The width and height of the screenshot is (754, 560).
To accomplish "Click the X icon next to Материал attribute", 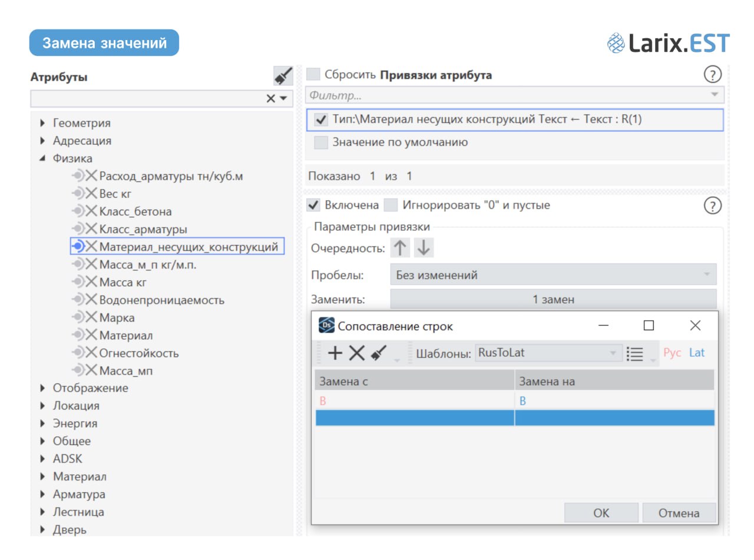I will (92, 335).
